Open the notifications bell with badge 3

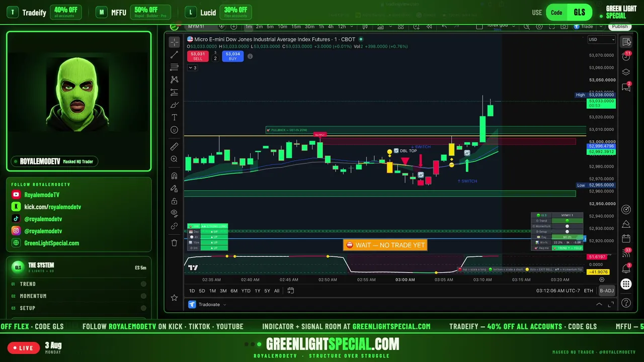[626, 268]
